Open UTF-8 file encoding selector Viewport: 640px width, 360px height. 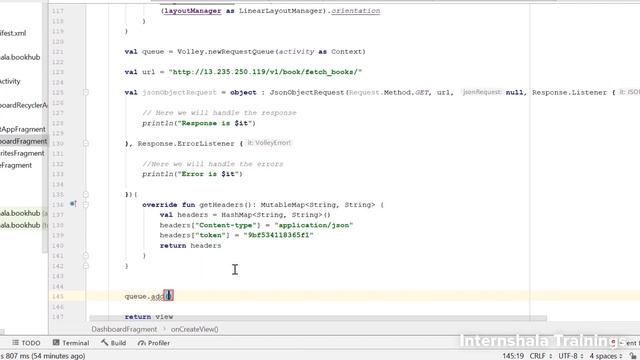point(570,356)
